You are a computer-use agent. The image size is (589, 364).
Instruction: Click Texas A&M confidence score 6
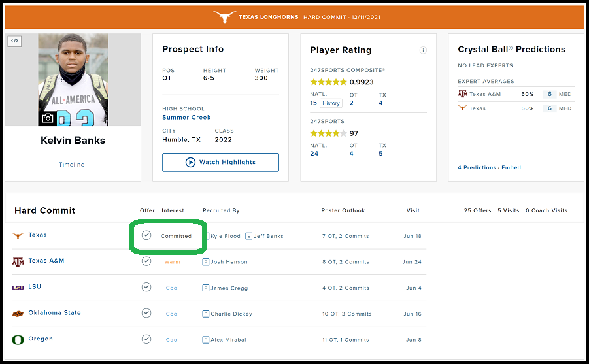click(x=549, y=94)
